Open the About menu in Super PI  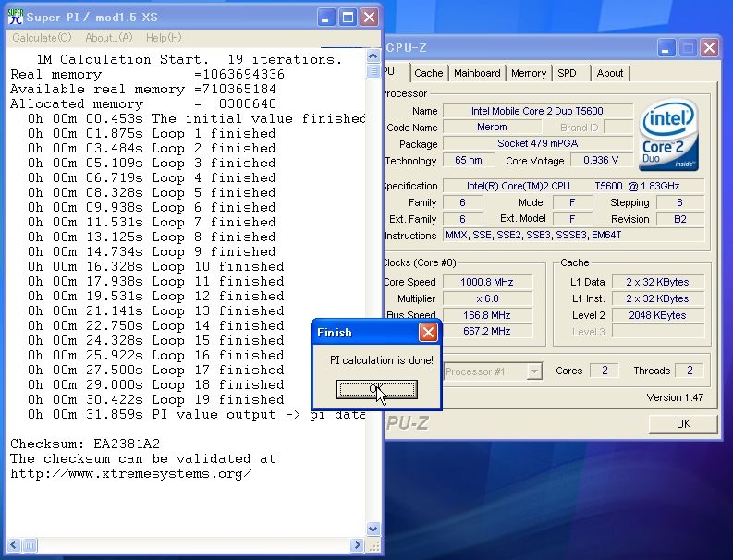pyautogui.click(x=108, y=38)
